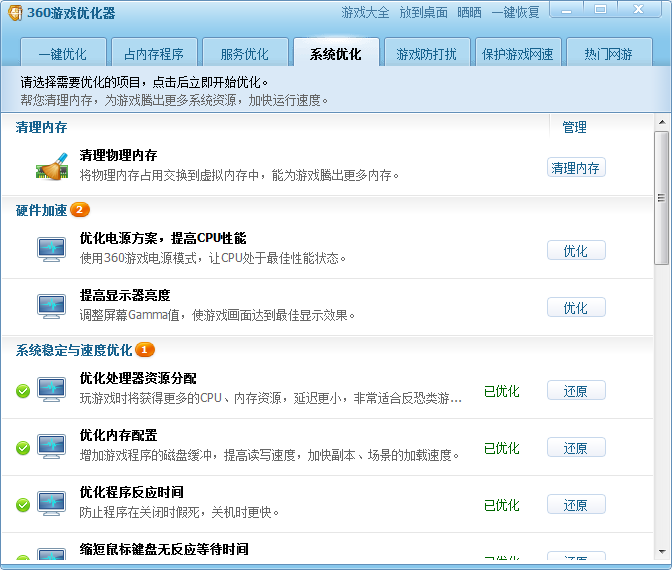Viewport: 672px width, 570px height.
Task: Switch to the 热门网游 tab
Action: click(x=609, y=53)
